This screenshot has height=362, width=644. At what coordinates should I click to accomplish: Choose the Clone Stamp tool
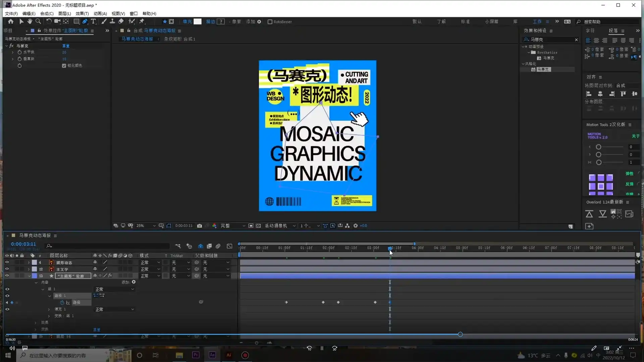point(112,21)
